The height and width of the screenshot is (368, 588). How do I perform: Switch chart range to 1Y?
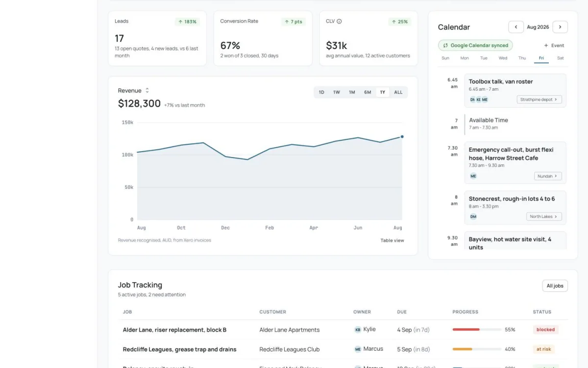pyautogui.click(x=383, y=92)
